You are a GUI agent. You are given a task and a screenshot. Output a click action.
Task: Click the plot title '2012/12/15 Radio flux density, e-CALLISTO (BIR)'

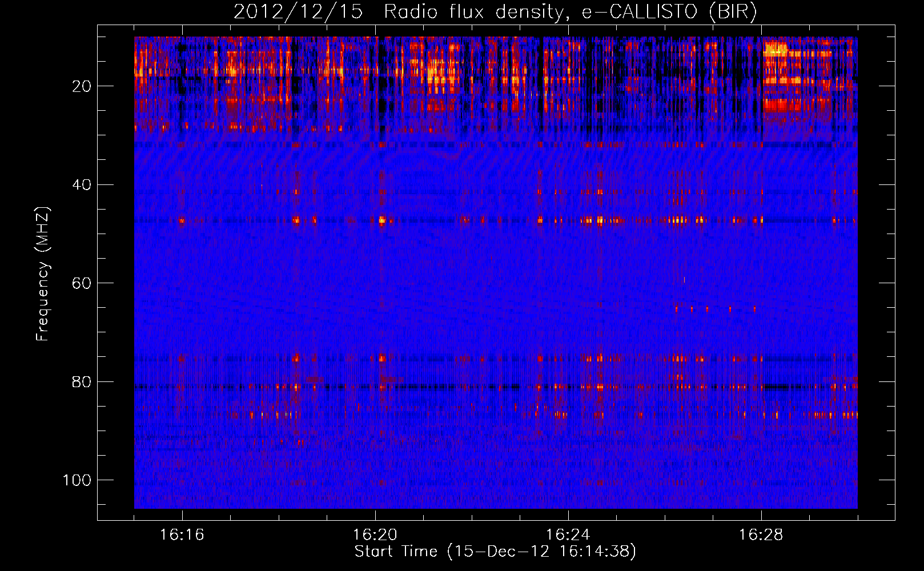pos(495,12)
